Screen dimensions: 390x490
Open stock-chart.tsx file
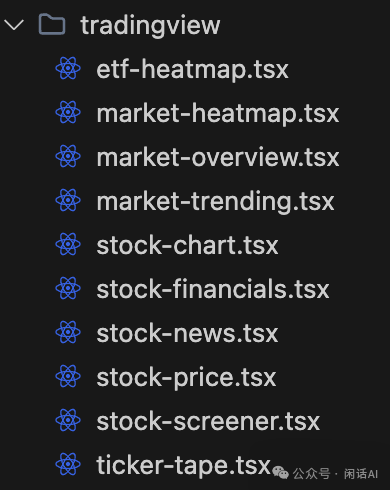[187, 245]
